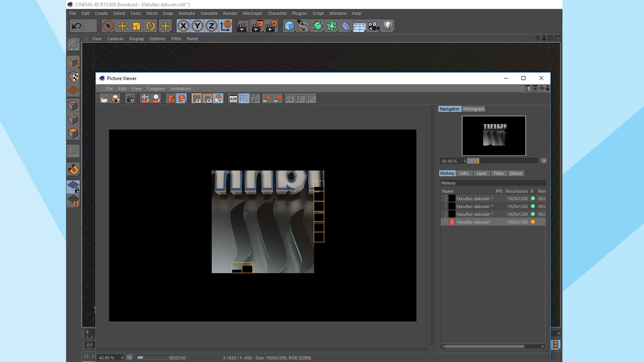
Task: Click Render to Picture Viewer icon
Action: point(257,26)
